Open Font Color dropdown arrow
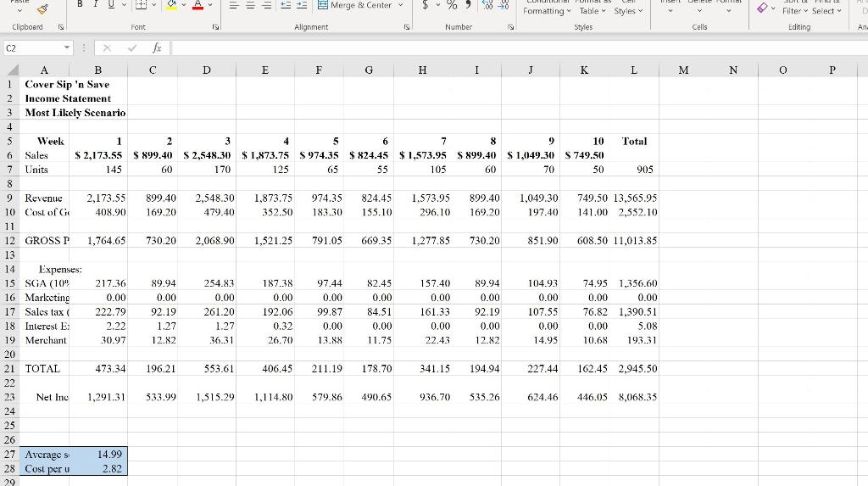Image resolution: width=868 pixels, height=486 pixels. (210, 5)
